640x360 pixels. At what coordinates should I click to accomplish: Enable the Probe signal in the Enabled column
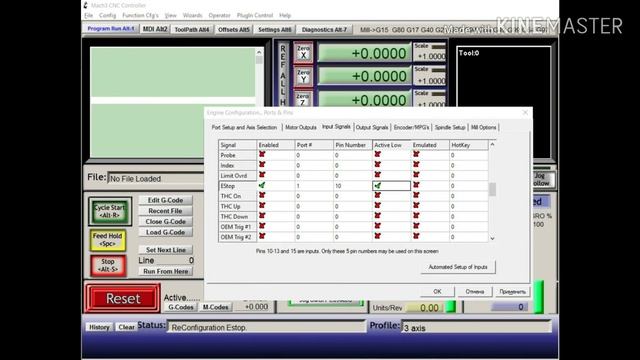[x=262, y=155]
